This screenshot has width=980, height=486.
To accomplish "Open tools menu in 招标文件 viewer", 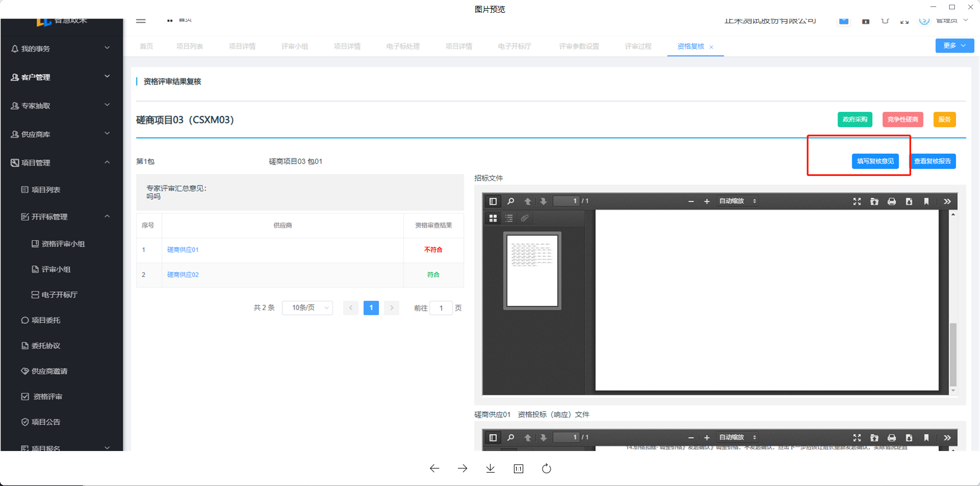I will point(947,201).
